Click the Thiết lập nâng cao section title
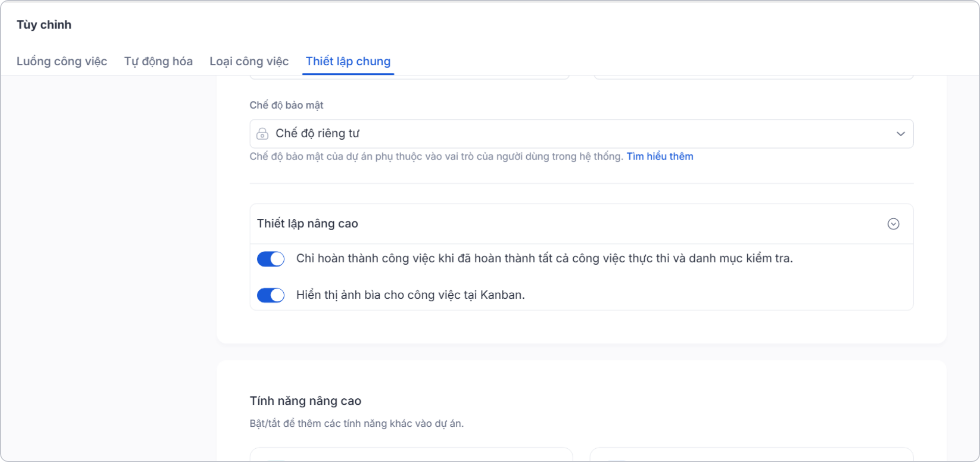 click(308, 223)
